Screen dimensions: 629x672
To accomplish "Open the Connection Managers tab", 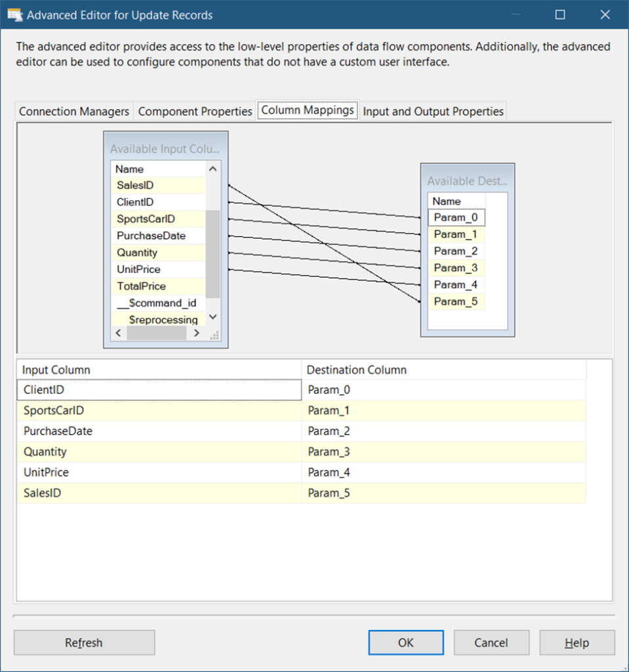I will (x=74, y=112).
